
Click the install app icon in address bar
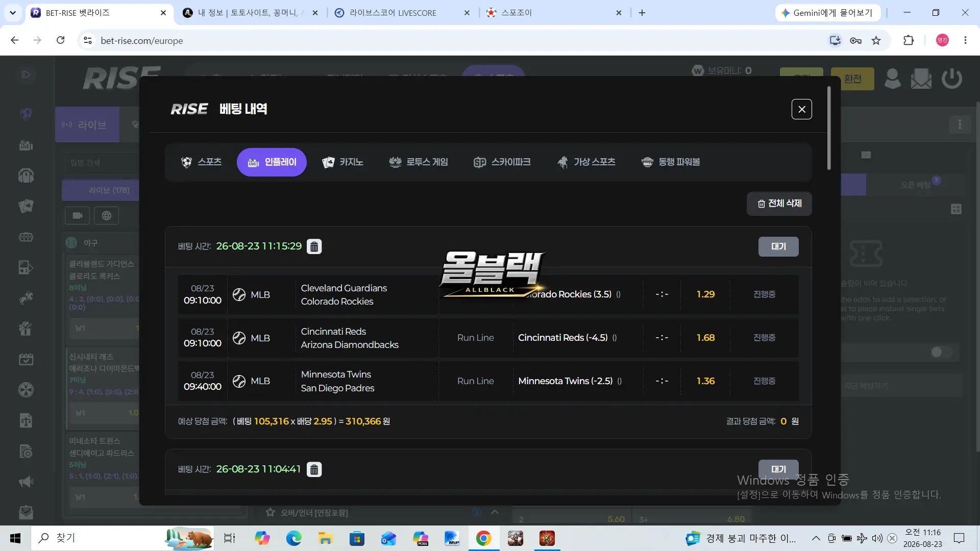pyautogui.click(x=835, y=40)
